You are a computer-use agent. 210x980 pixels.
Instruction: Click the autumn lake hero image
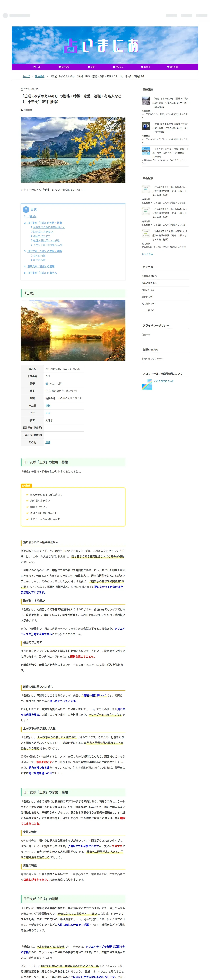(x=73, y=150)
